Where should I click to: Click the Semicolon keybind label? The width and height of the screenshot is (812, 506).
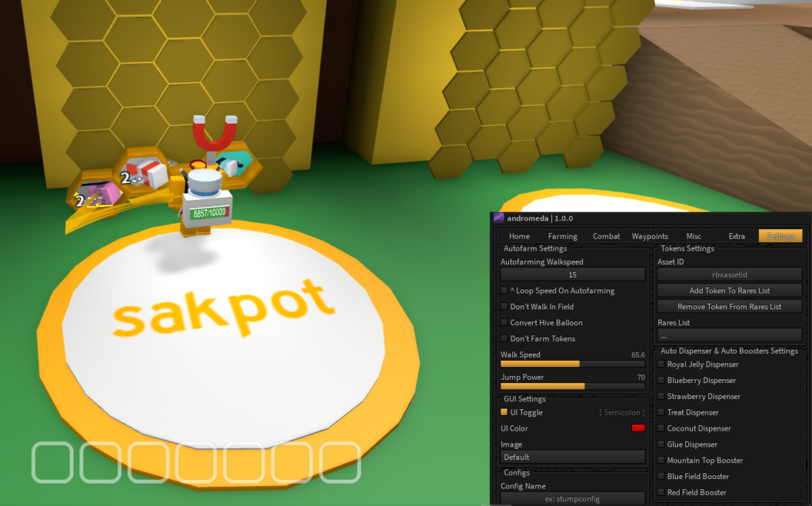coord(622,412)
